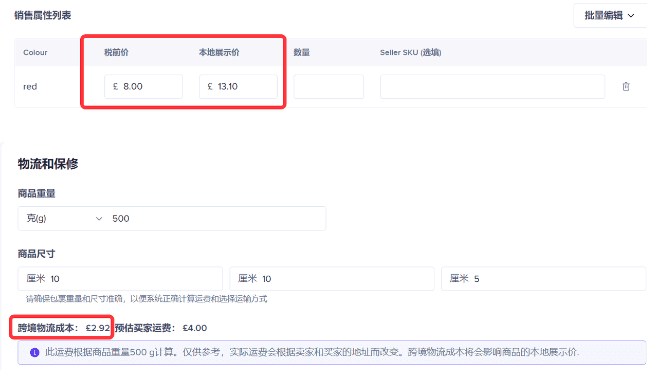Click the empty Seller SKU input field

492,87
